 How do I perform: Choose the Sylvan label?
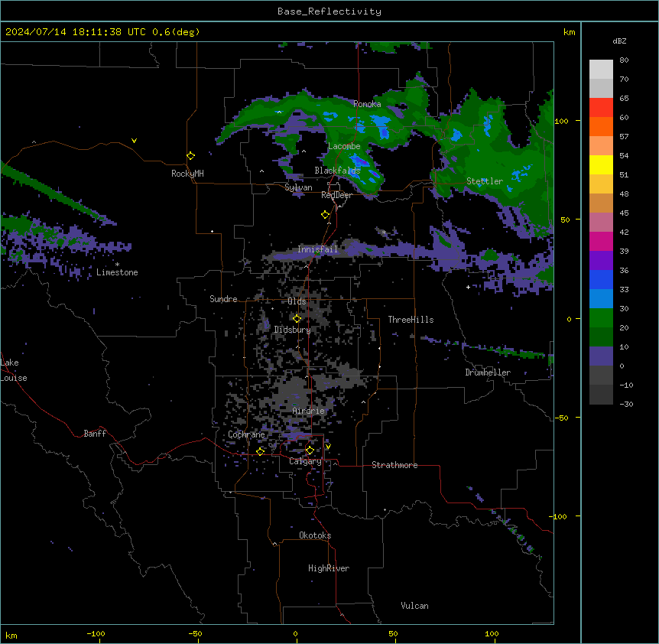point(298,187)
